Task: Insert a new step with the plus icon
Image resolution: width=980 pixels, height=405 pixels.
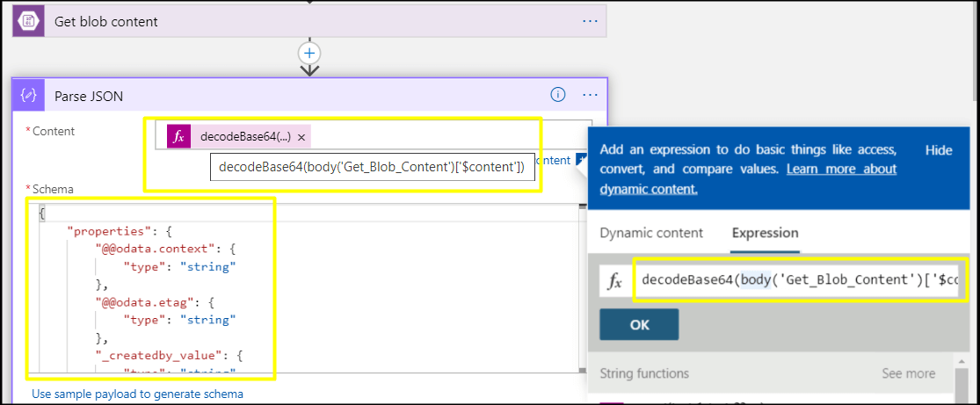Action: tap(309, 51)
